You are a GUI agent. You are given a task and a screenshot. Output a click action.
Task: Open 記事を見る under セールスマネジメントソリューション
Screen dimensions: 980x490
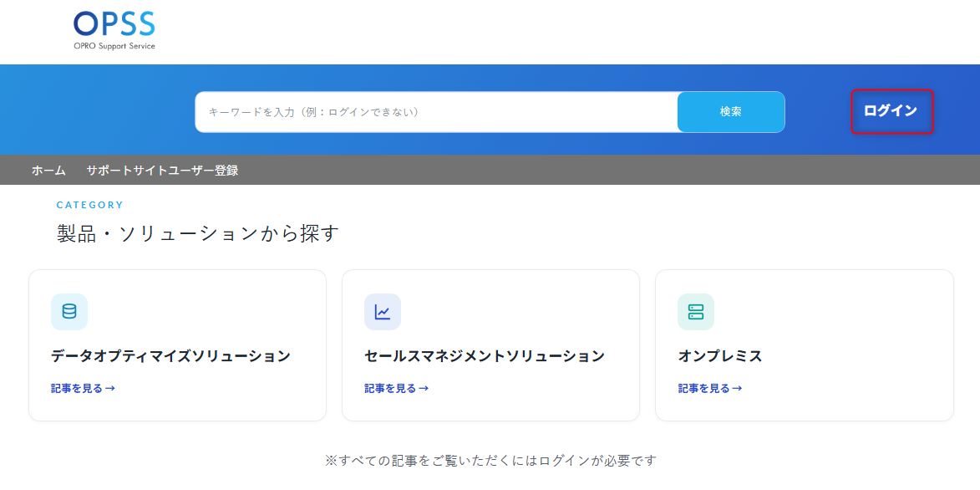click(x=396, y=388)
